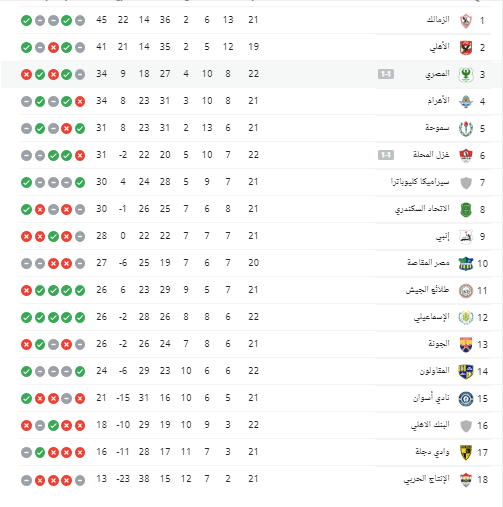Click the gray placeholder shield in row 7

coord(466,183)
